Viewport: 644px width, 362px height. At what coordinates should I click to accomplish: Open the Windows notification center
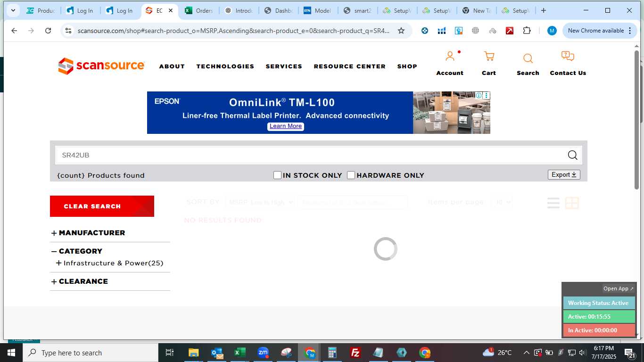629,353
